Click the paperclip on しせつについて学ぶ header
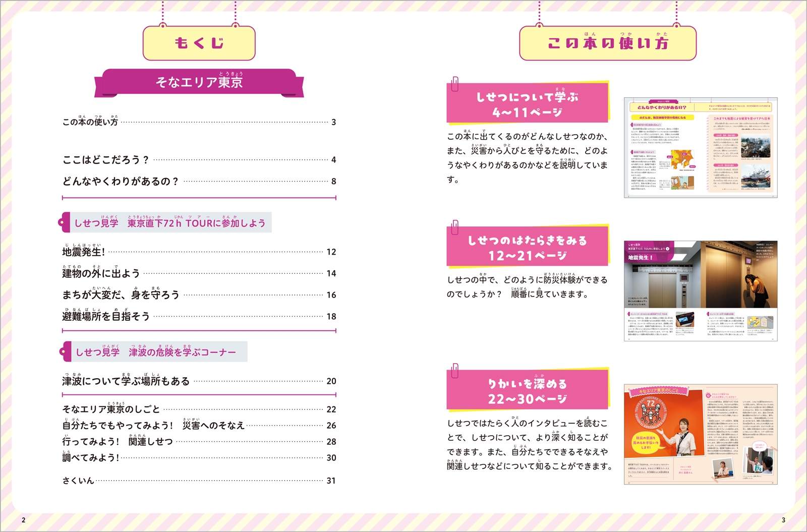 click(455, 84)
